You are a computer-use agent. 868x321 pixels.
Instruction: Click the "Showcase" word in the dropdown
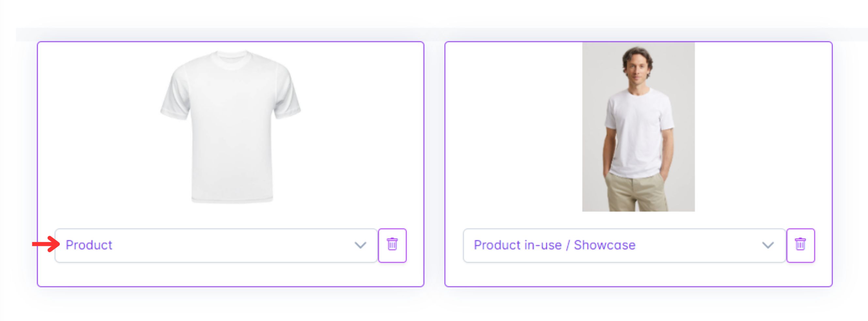605,245
